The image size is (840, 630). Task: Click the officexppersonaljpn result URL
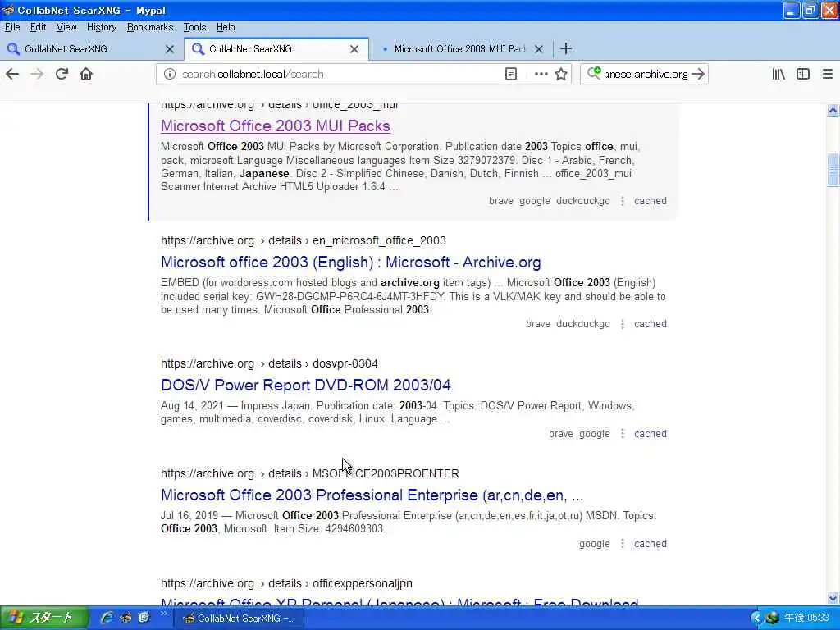click(x=286, y=583)
